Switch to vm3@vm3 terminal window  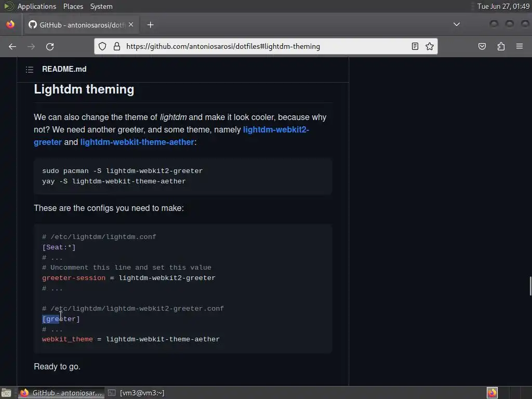click(x=137, y=393)
